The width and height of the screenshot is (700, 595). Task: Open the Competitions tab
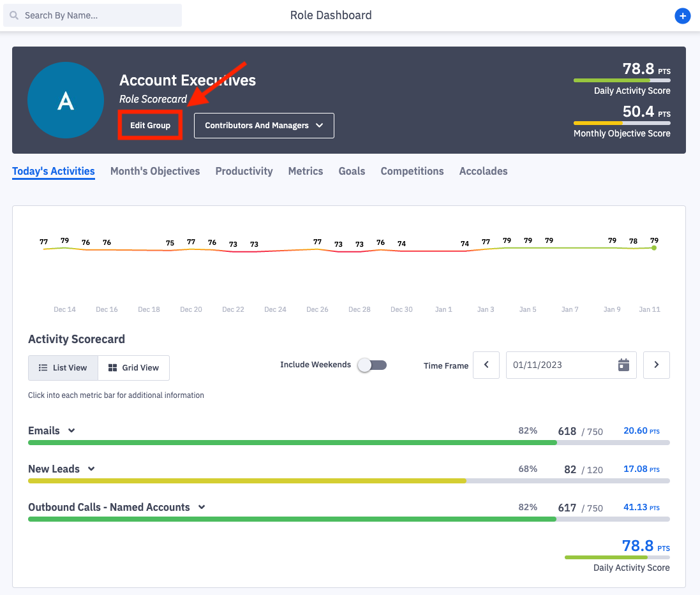412,171
